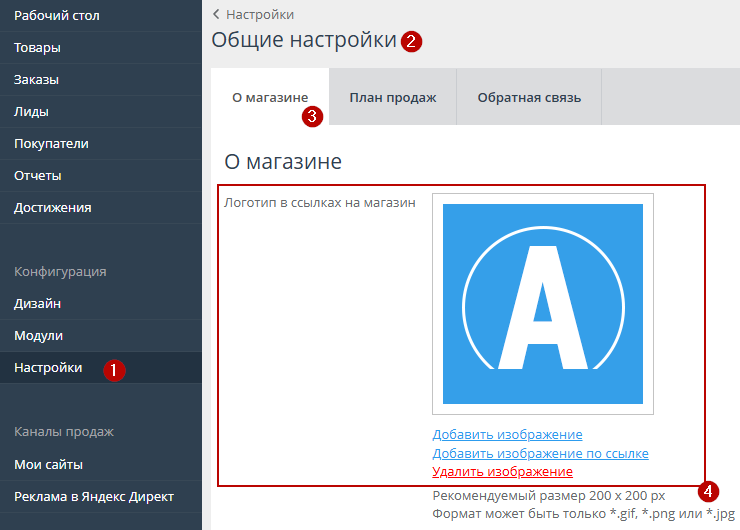
Task: Open Реклама в Яндекс Директ
Action: point(94,496)
